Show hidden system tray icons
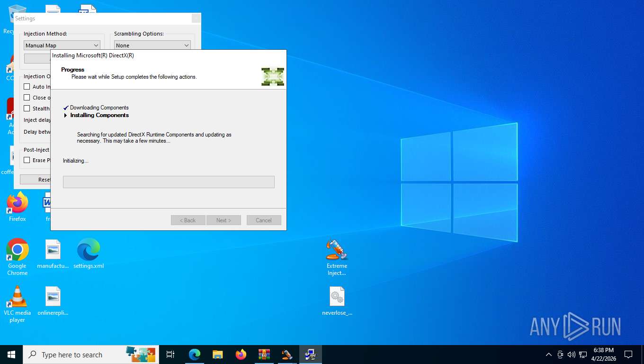The width and height of the screenshot is (644, 364). [x=549, y=355]
